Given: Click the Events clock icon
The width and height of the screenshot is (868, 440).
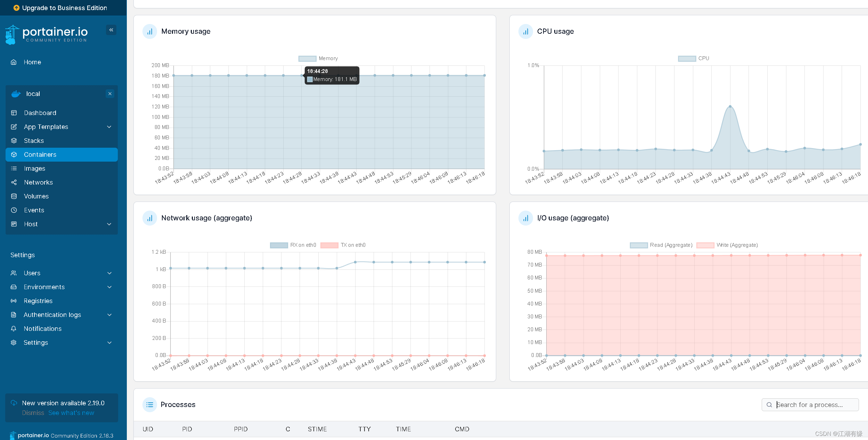Looking at the screenshot, I should 14,210.
